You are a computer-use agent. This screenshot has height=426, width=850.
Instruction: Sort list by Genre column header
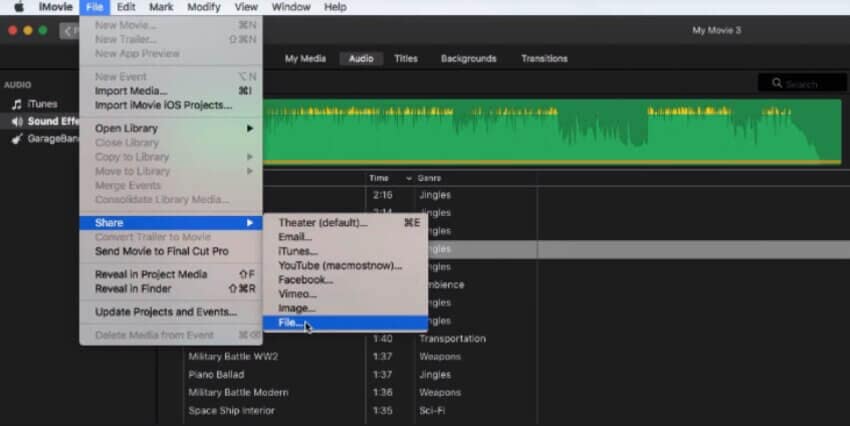[429, 178]
